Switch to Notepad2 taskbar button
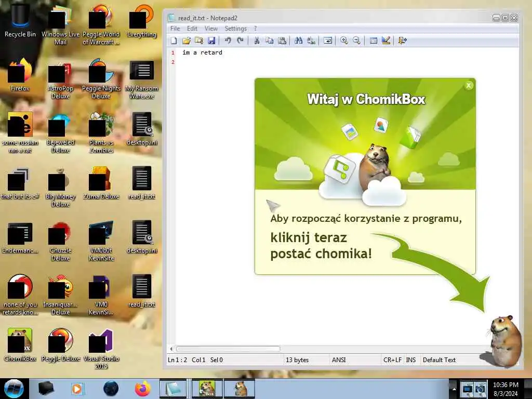532x399 pixels. (174, 389)
